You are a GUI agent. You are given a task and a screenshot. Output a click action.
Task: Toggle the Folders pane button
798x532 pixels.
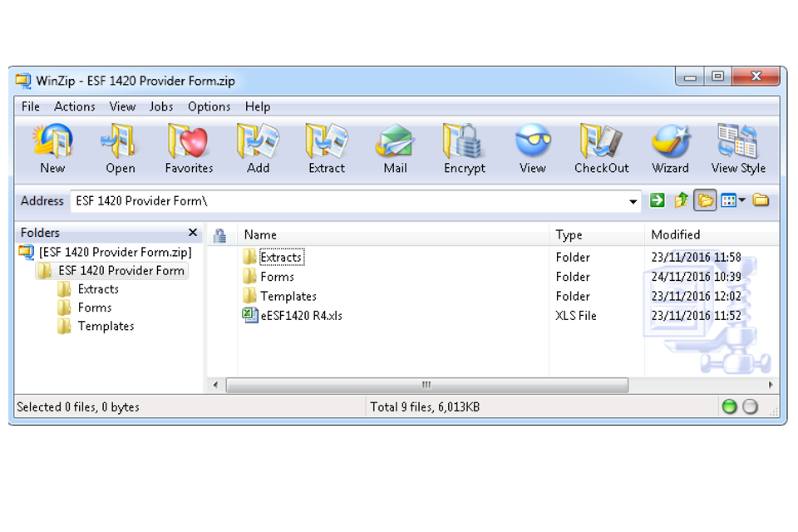tap(705, 200)
